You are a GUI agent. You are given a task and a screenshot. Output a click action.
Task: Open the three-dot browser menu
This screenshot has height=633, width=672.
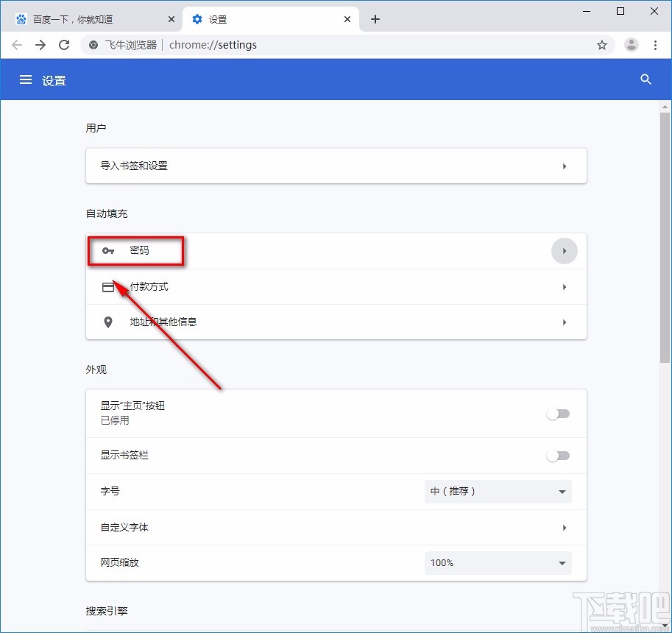click(657, 45)
